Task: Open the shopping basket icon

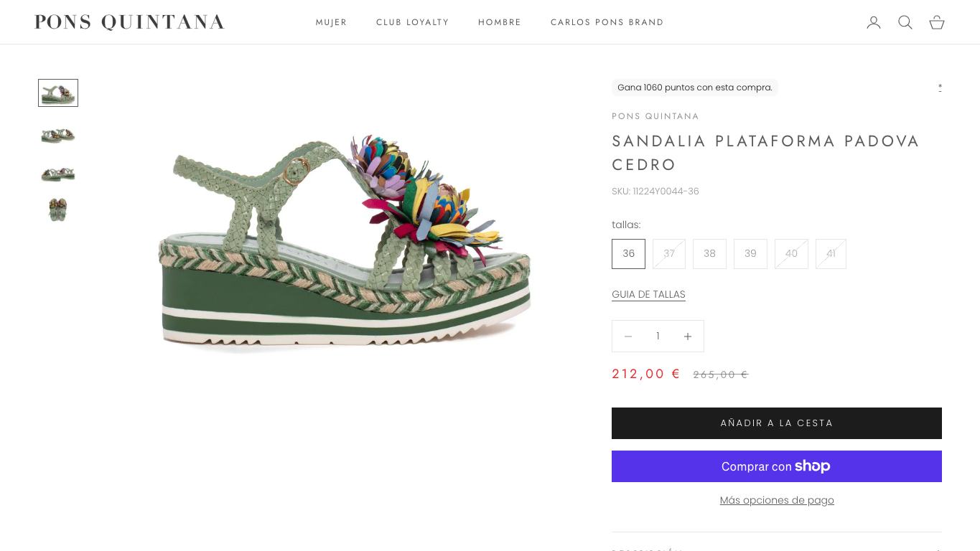Action: tap(937, 22)
